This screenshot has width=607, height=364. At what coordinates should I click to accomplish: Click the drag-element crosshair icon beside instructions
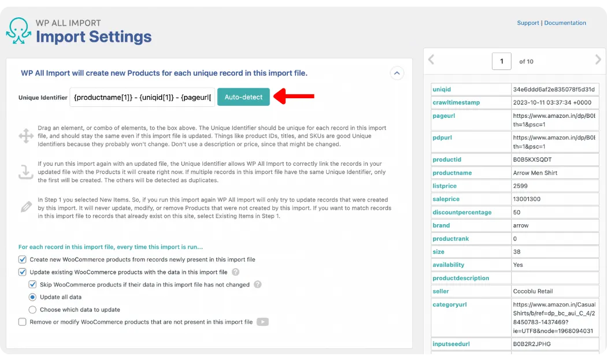[x=25, y=135]
